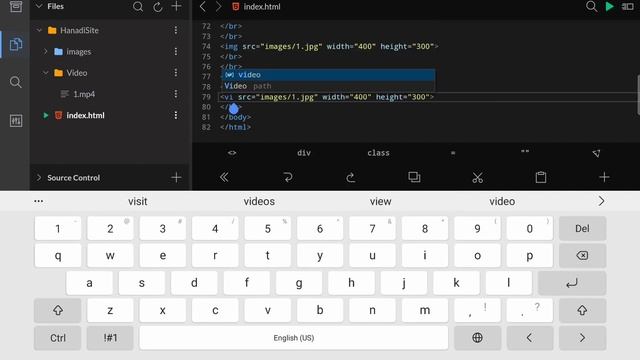Toggle the Ctrl key

[x=58, y=338]
